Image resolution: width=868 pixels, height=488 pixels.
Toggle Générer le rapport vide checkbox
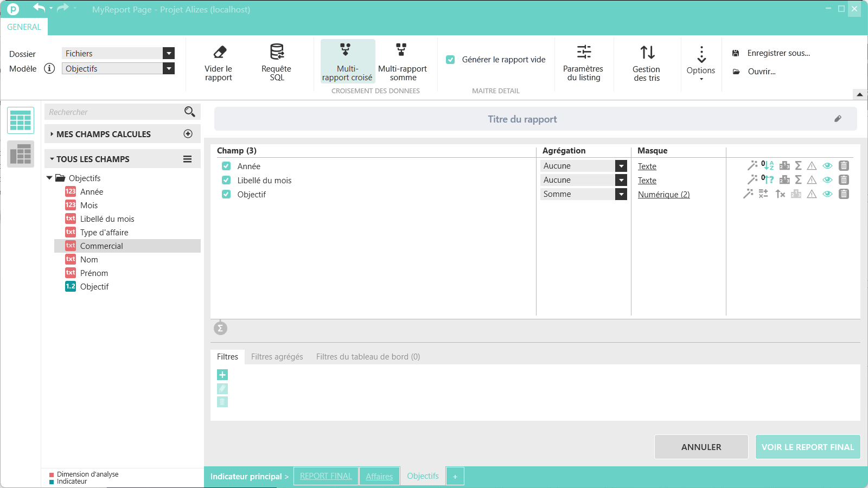(x=450, y=60)
